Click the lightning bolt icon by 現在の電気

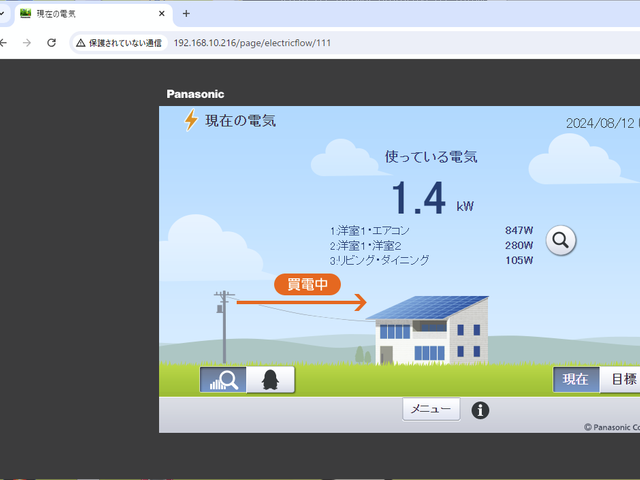[191, 120]
